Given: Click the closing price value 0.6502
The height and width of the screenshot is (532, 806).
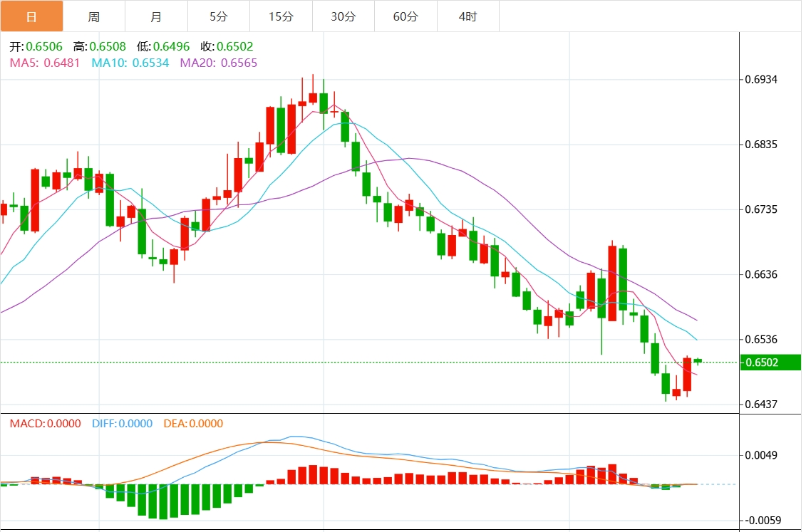Looking at the screenshot, I should (x=235, y=47).
